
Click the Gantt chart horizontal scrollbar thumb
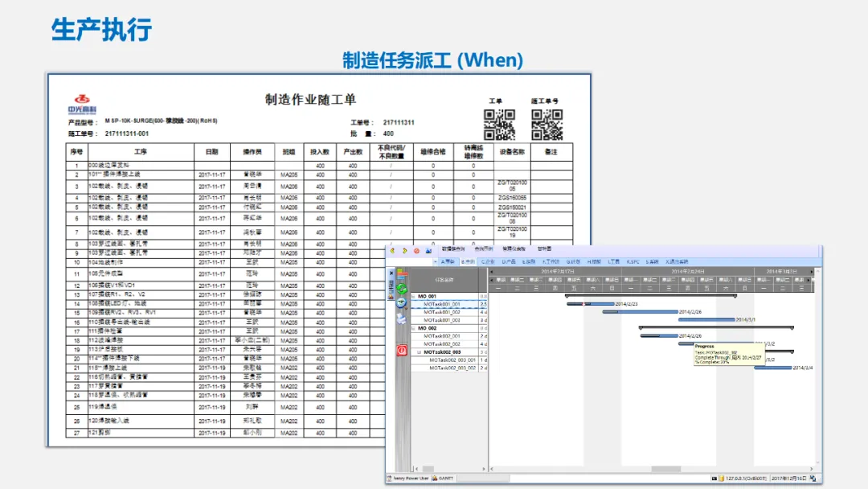coord(666,469)
